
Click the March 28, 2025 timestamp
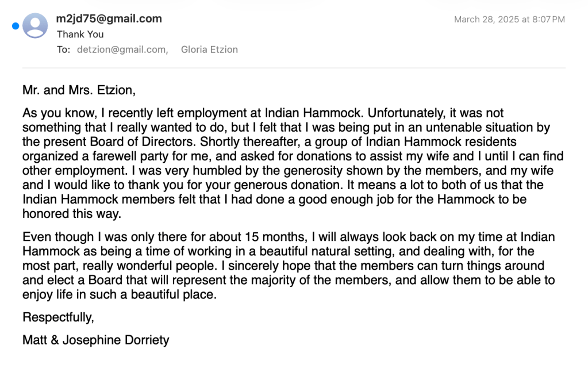click(x=509, y=20)
